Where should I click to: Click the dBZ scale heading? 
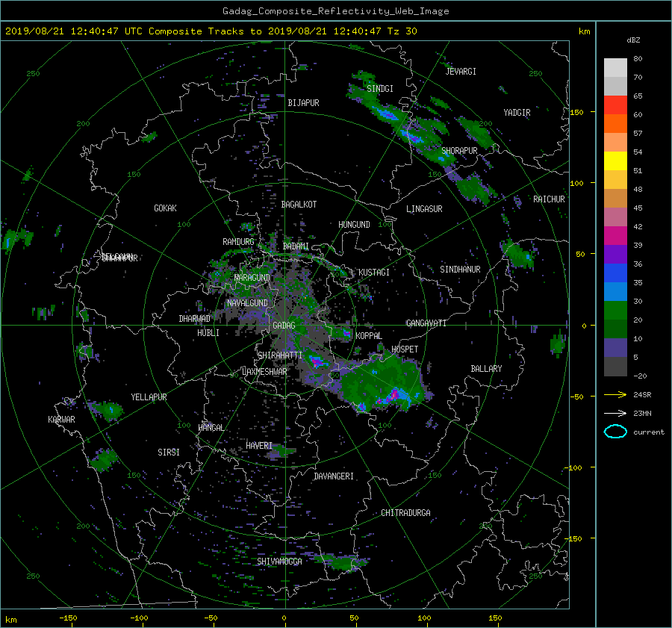[633, 40]
